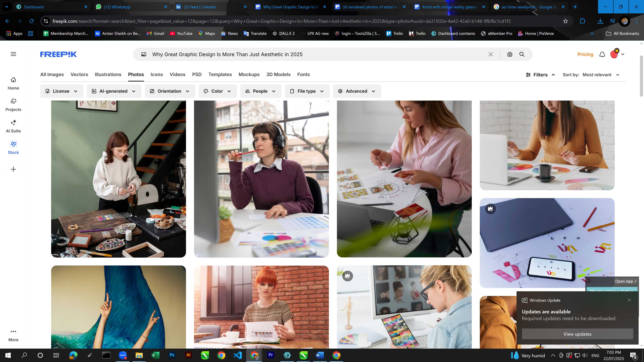Viewport: 644px width, 362px height.
Task: Open the Pricing link
Action: 585,54
